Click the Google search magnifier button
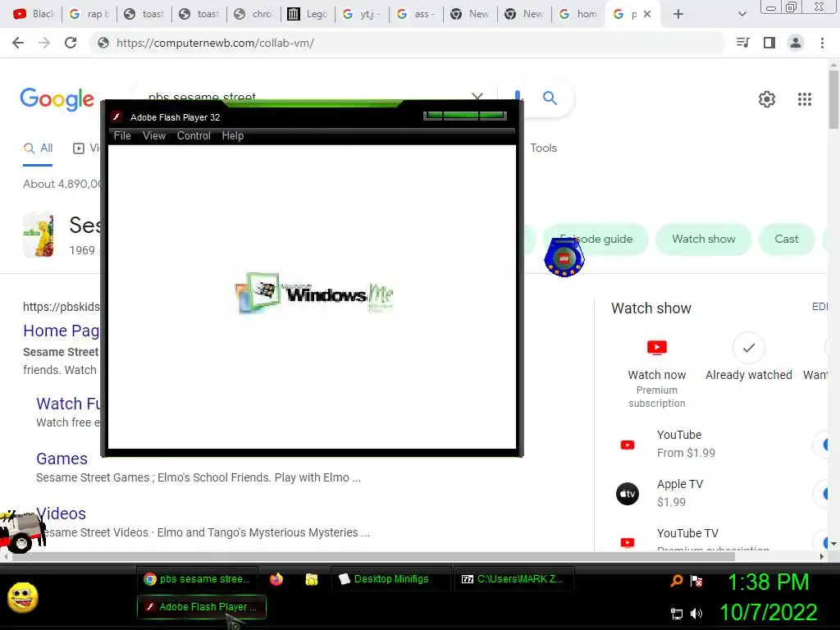This screenshot has height=630, width=840. pos(550,98)
